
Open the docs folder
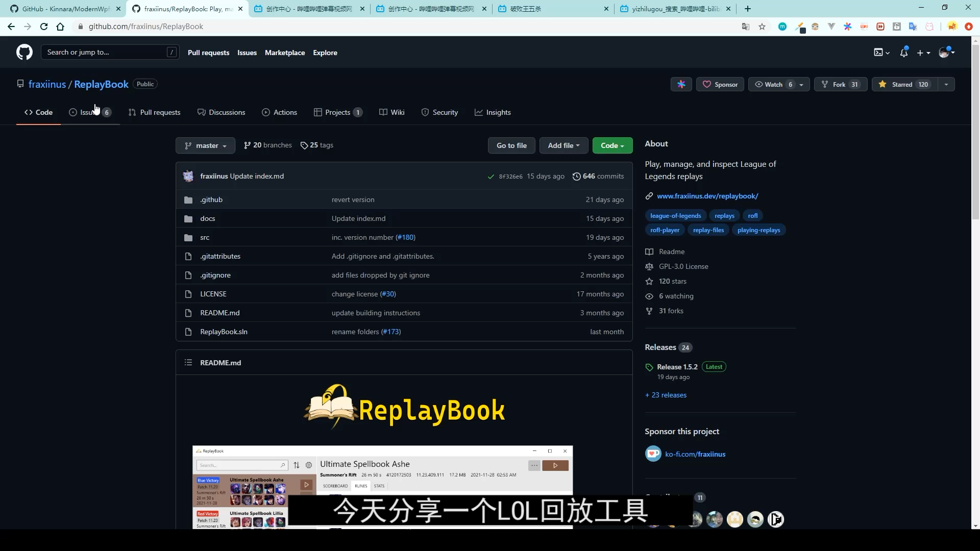(208, 218)
